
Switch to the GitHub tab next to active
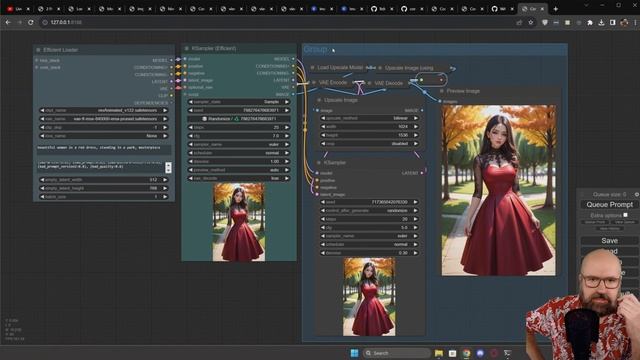point(503,9)
